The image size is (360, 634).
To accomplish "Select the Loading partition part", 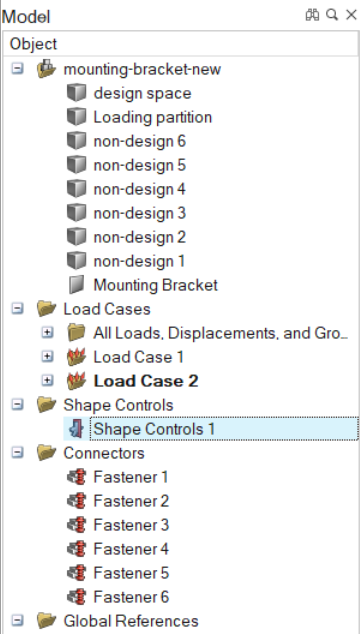I will [x=152, y=117].
